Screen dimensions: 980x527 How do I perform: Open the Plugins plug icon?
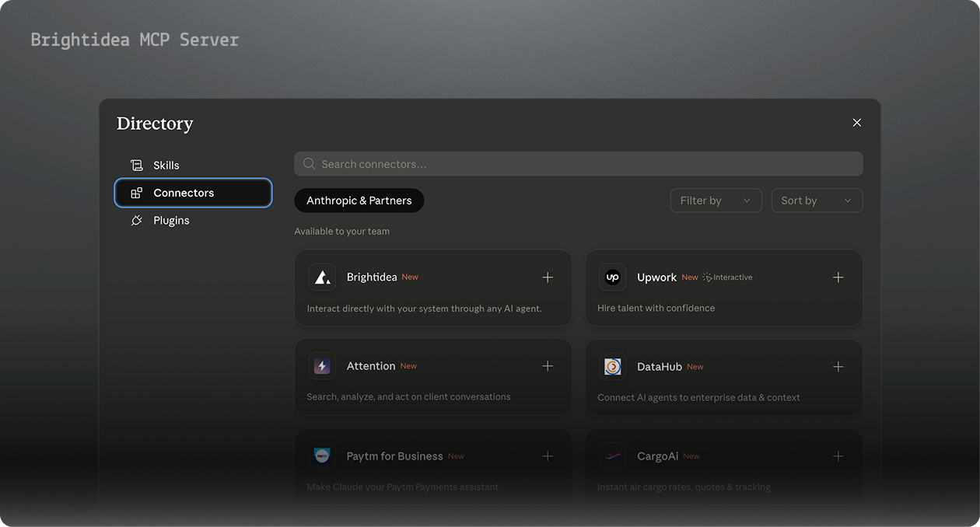tap(137, 221)
